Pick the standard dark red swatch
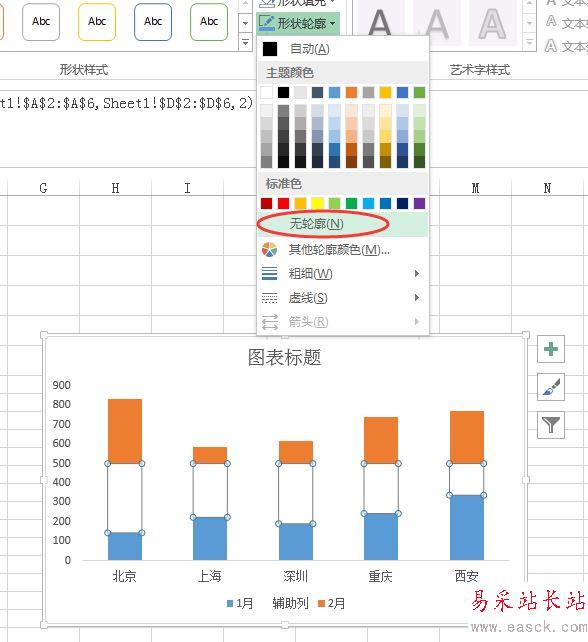Viewport: 588px width, 642px height. [x=267, y=203]
